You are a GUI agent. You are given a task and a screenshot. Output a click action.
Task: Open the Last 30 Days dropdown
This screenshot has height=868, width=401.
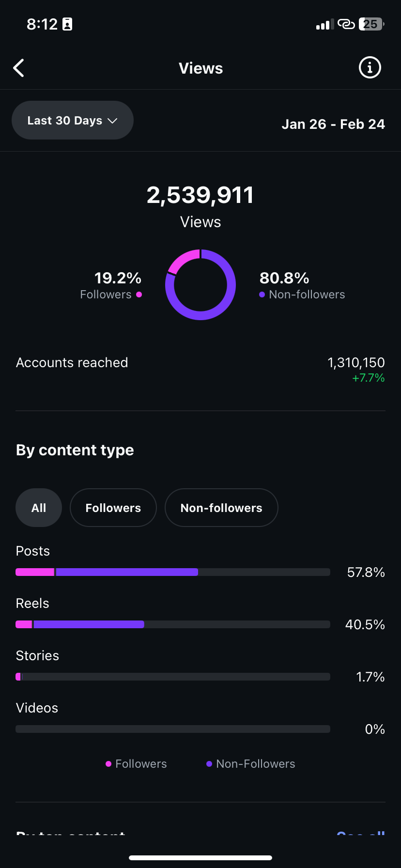tap(73, 120)
